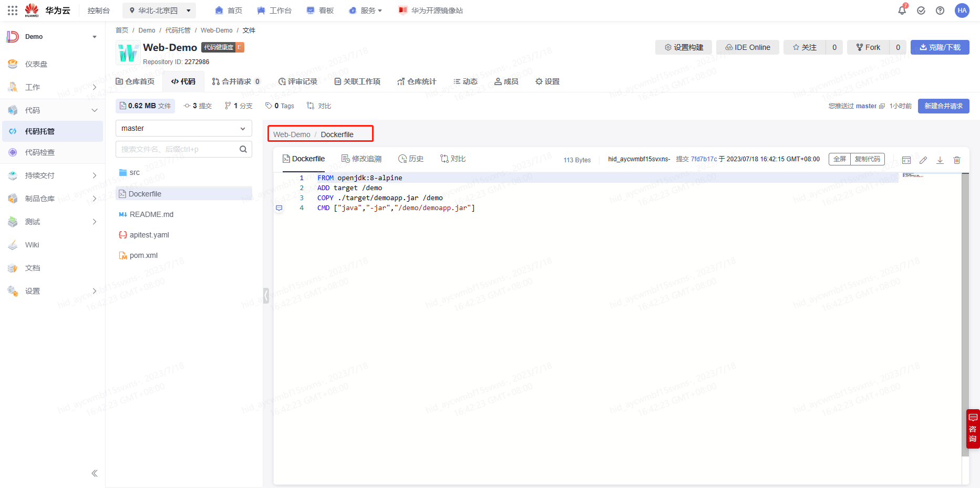Open the HA user avatar
980x488 pixels.
(962, 11)
